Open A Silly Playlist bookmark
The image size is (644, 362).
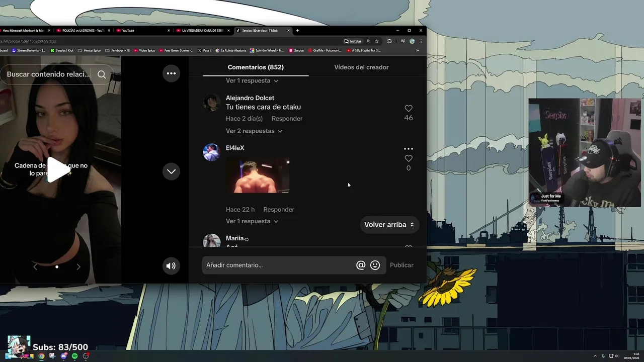(x=364, y=50)
